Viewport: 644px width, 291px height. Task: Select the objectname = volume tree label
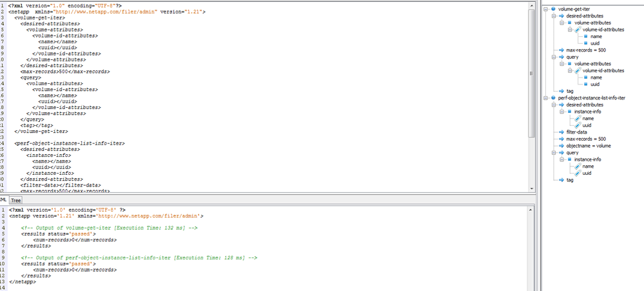pos(589,146)
